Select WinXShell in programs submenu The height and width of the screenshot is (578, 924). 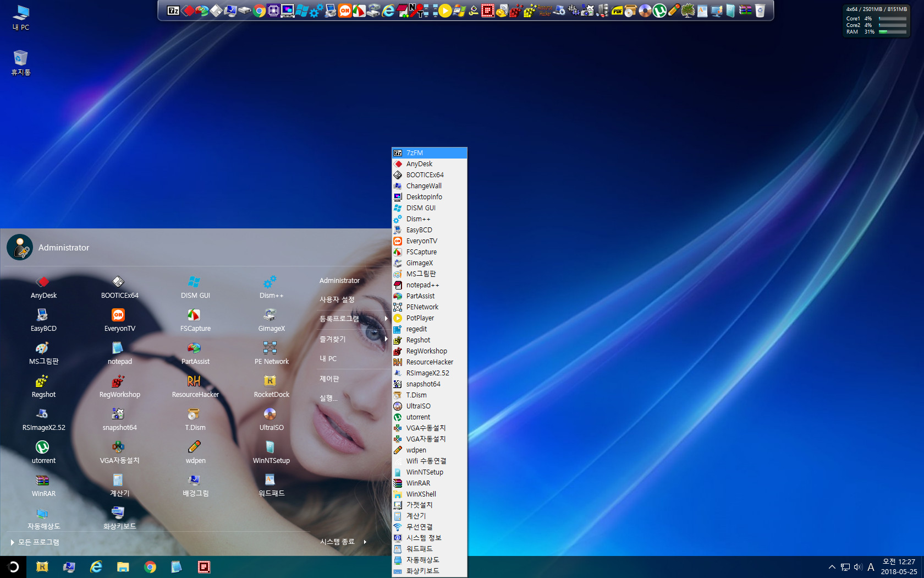pyautogui.click(x=430, y=494)
